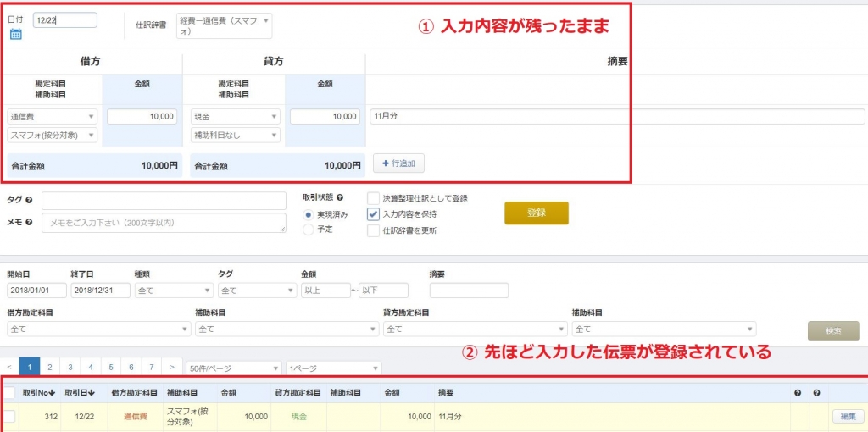Open the credit 現金 account dropdown
Screen dimensions: 868x432
tap(236, 117)
